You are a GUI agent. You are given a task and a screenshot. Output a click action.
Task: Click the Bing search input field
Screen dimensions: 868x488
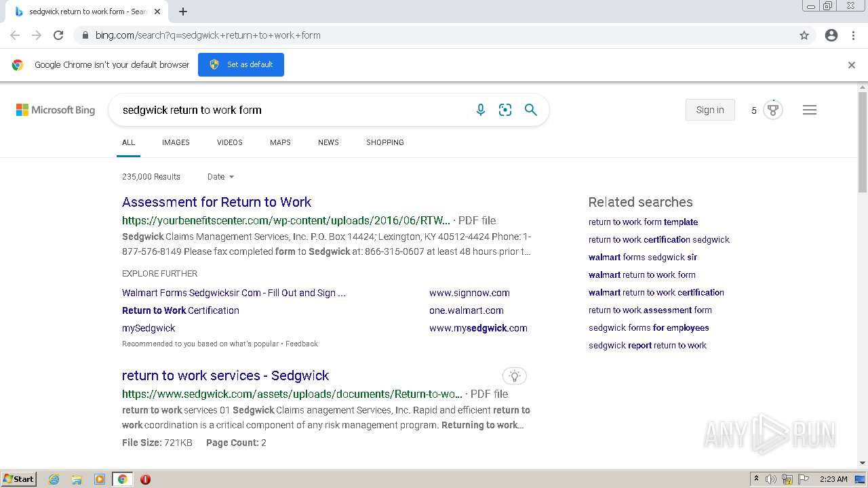point(292,110)
